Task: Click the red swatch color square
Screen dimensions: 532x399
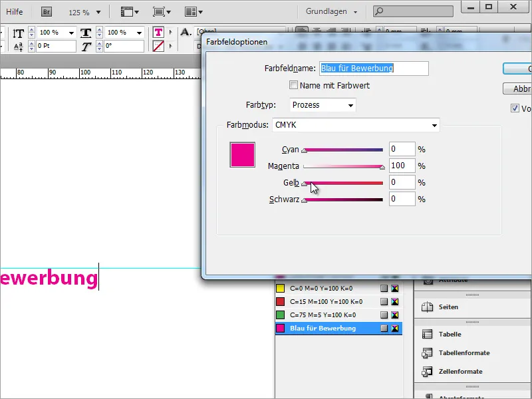Action: coord(280,302)
